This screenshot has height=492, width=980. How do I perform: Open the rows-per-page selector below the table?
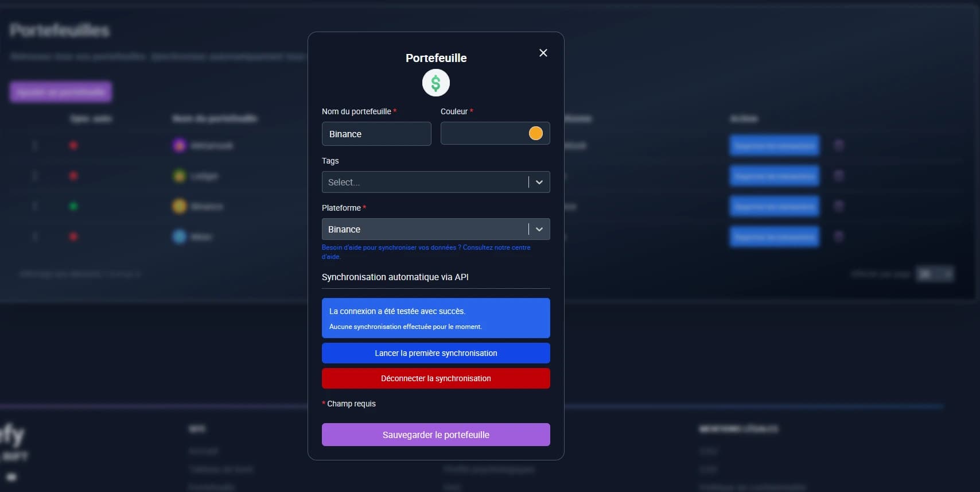[934, 274]
